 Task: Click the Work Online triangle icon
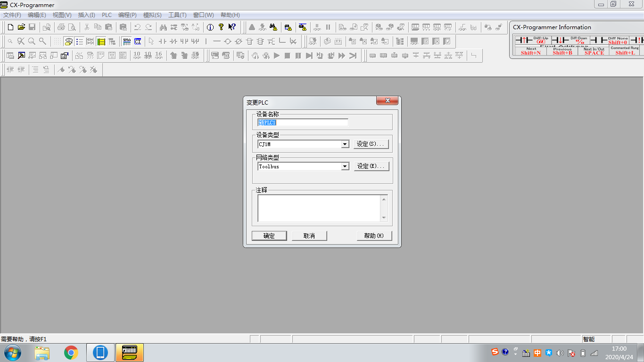[x=252, y=27]
